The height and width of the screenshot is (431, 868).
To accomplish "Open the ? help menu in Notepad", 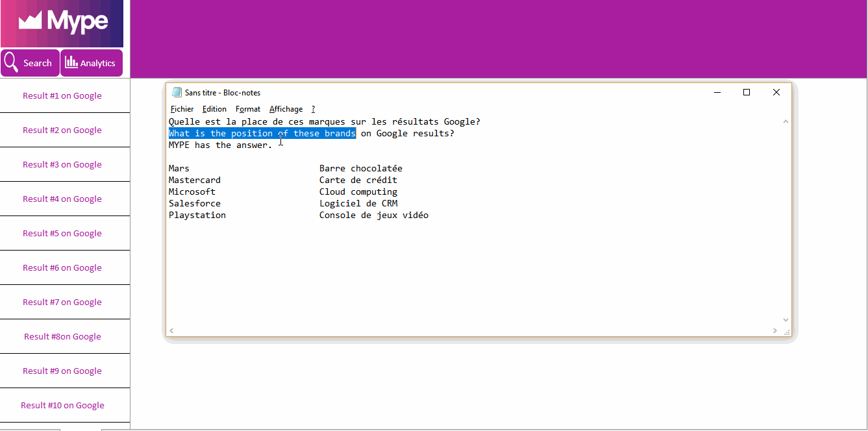I will pos(313,109).
